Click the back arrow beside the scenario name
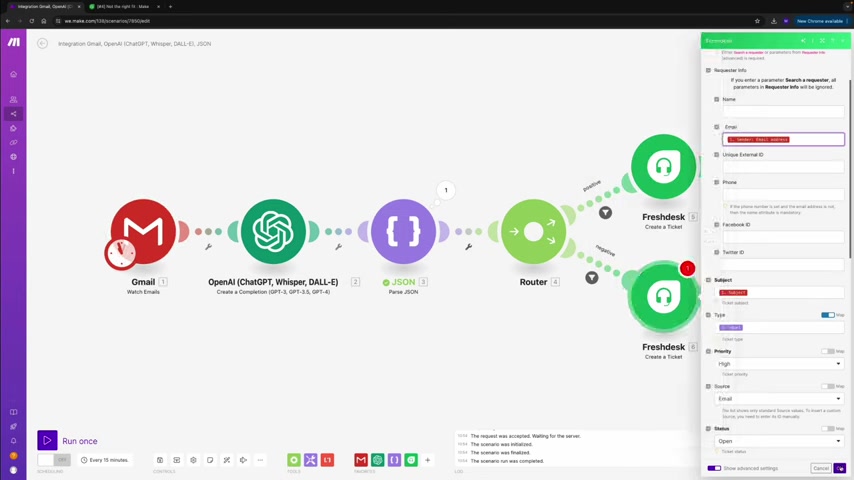The width and height of the screenshot is (854, 480). (42, 44)
